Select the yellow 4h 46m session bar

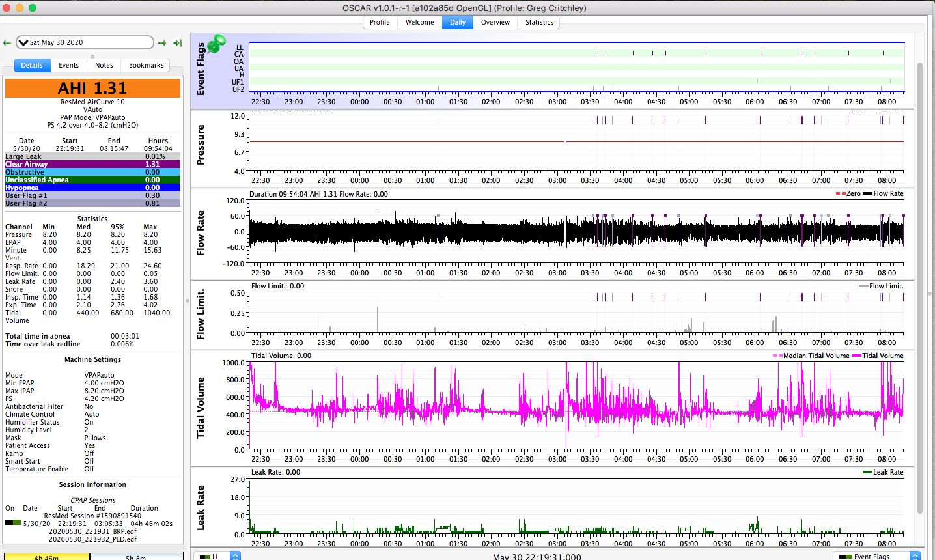pyautogui.click(x=47, y=557)
